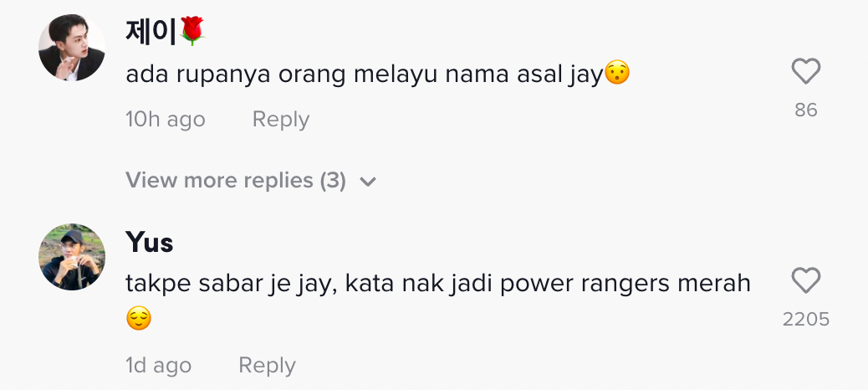The image size is (868, 390).
Task: Like Yus's comment with the heart icon
Action: [805, 280]
